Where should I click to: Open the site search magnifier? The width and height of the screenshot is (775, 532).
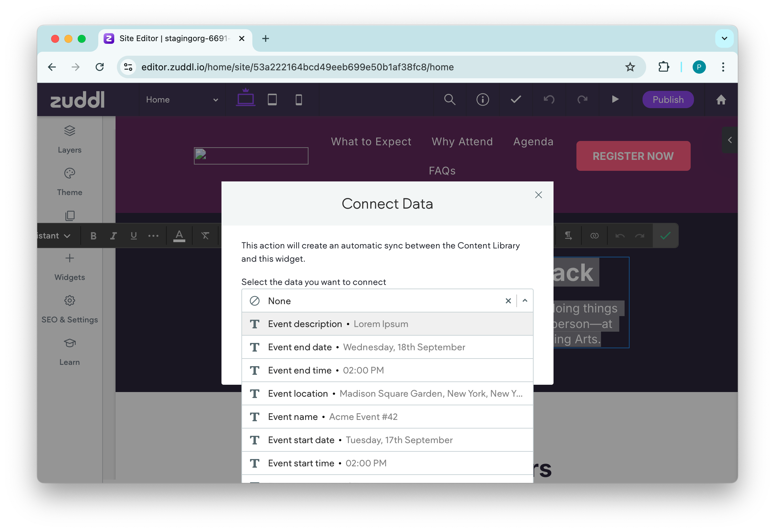pos(449,100)
